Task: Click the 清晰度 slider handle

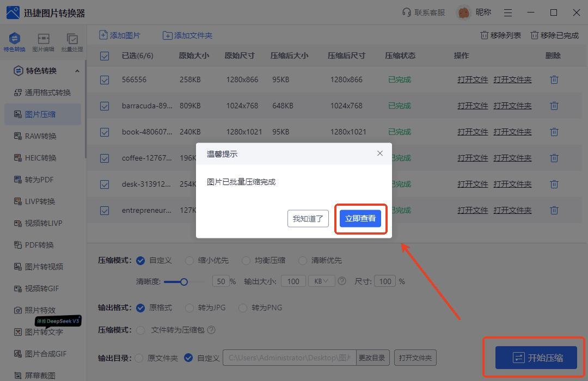Action: (x=184, y=281)
